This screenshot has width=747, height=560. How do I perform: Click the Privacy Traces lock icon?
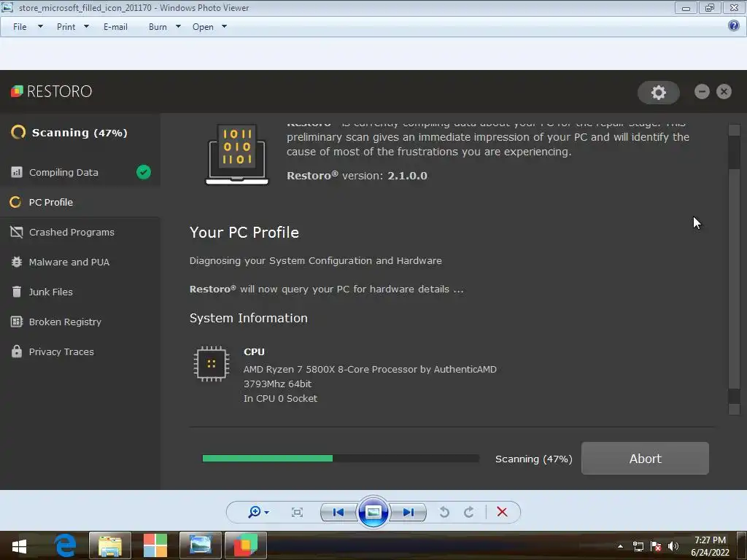[17, 351]
